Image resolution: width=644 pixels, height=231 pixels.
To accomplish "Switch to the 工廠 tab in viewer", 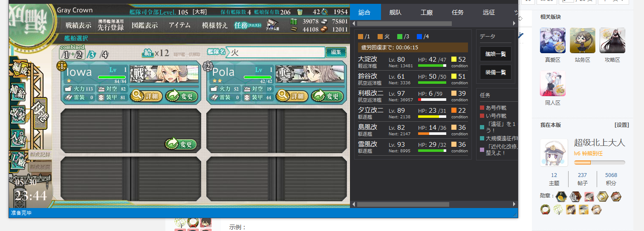I will click(x=427, y=12).
